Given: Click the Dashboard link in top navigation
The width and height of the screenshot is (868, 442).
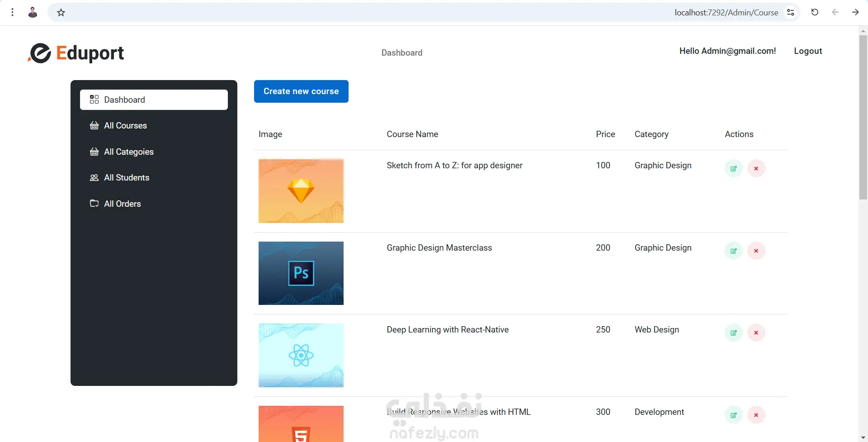Looking at the screenshot, I should pos(402,52).
